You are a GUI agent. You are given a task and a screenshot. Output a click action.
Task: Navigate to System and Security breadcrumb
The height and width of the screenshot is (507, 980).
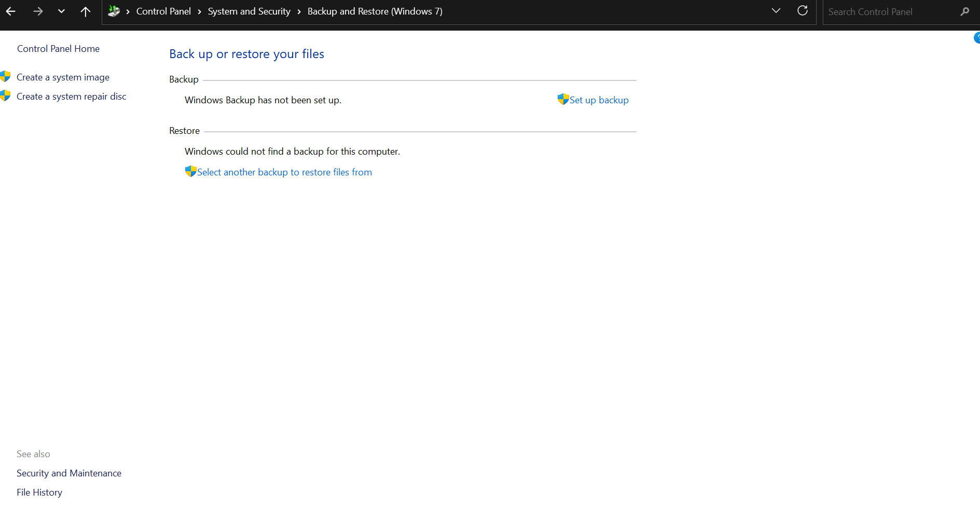[249, 11]
